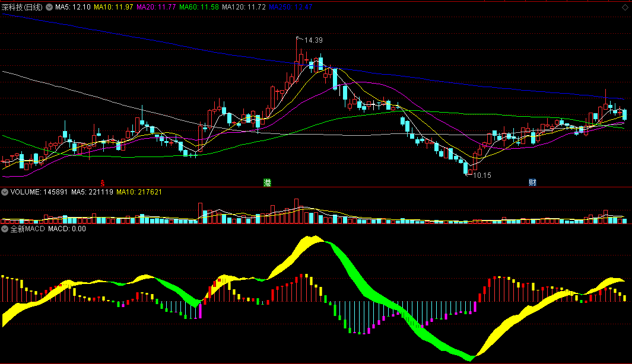Viewport: 632px width, 364px height.
Task: Open the VOLUME panel dropdown arrow
Action: point(5,192)
